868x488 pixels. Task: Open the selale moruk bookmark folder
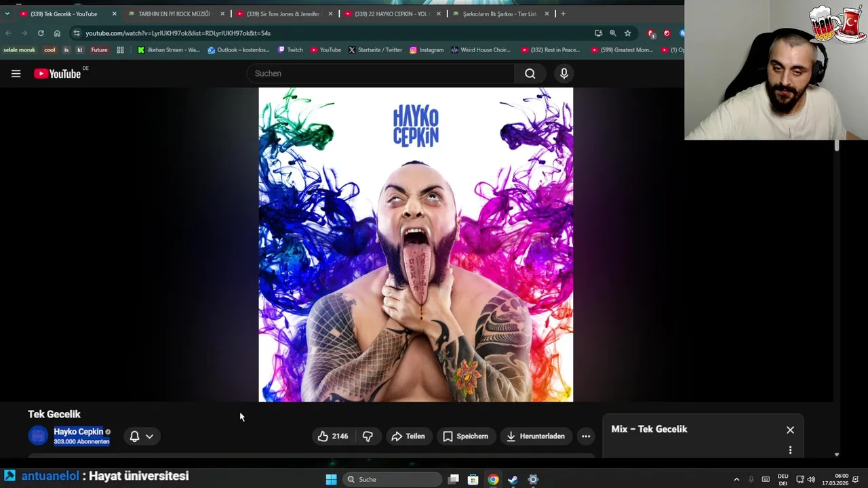(19, 50)
